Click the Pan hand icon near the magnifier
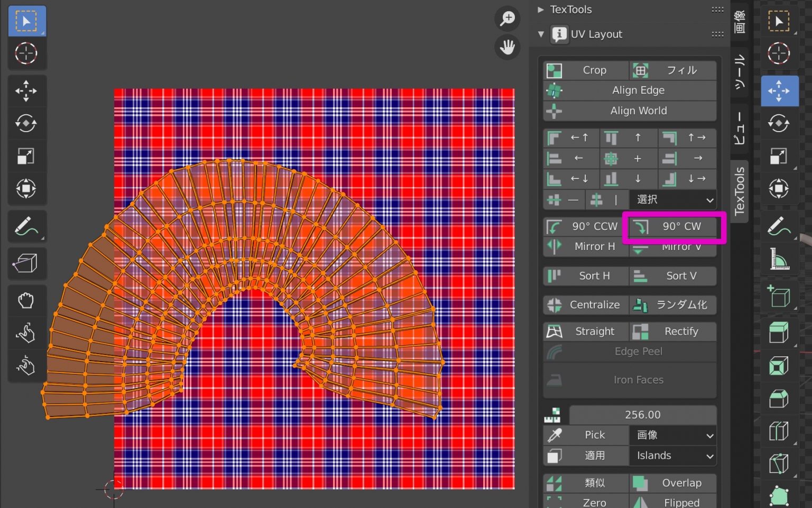The image size is (812, 508). [507, 47]
